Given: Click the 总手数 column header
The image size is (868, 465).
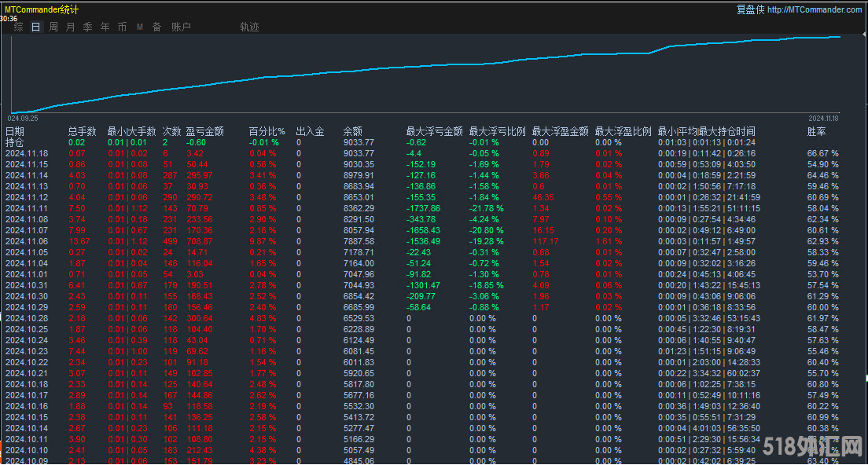Looking at the screenshot, I should pos(83,131).
